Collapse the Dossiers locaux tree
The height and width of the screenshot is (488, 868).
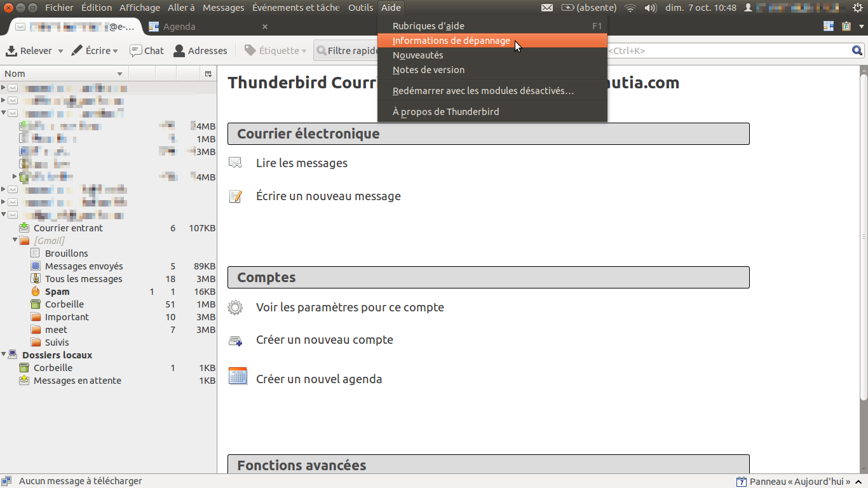[4, 355]
